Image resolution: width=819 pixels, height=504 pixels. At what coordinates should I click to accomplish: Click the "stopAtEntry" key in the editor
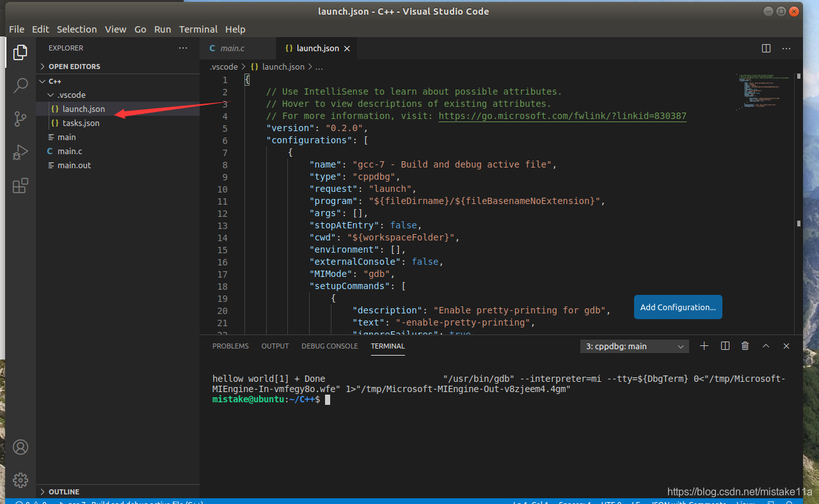[344, 225]
